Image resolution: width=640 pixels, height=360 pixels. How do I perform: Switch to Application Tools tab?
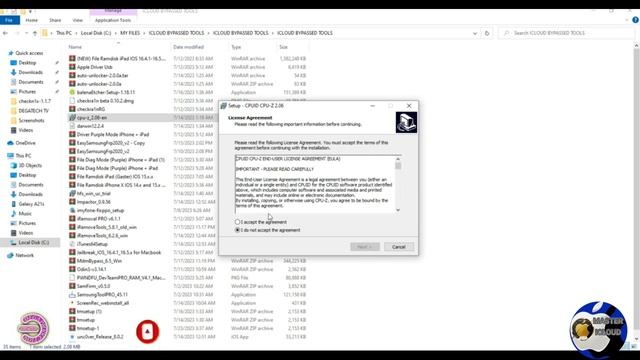tap(113, 20)
